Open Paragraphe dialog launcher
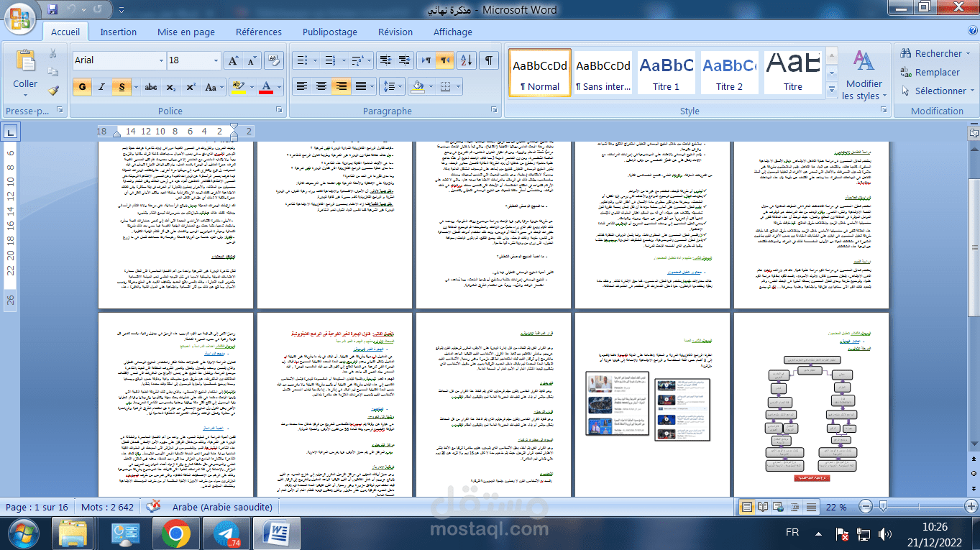 tap(495, 111)
